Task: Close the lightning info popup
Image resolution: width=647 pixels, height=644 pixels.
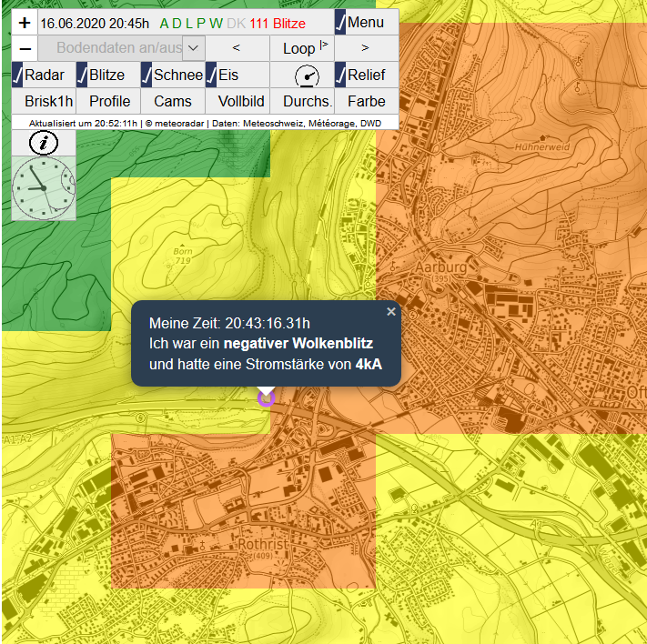Action: [x=391, y=312]
